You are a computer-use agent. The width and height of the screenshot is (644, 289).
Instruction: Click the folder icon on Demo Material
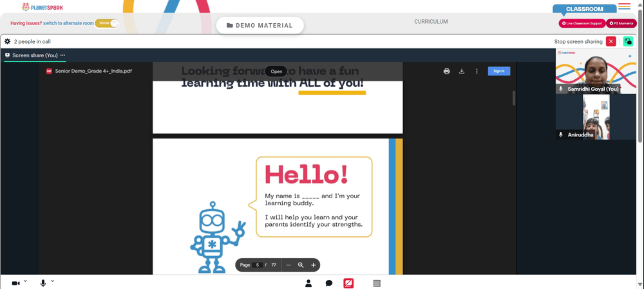[x=230, y=26]
